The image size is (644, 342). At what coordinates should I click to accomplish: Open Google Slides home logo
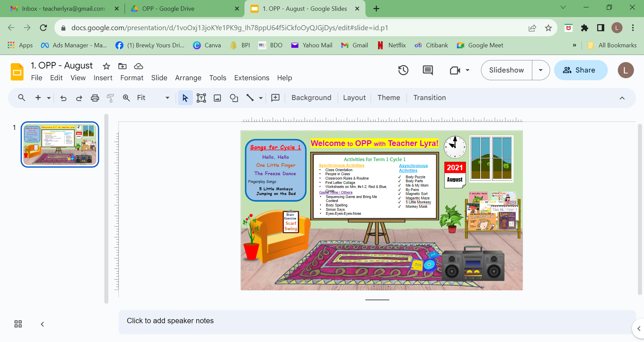tap(17, 72)
